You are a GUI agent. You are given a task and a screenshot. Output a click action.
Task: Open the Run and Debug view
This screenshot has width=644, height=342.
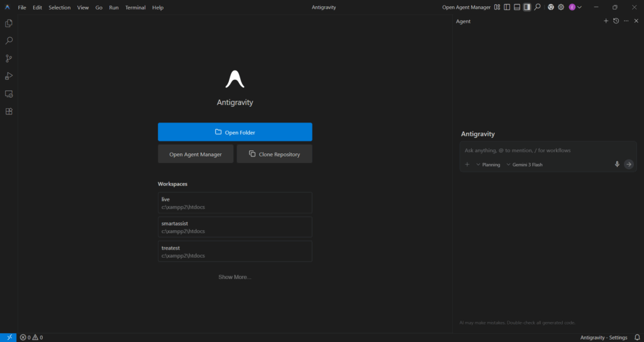9,76
